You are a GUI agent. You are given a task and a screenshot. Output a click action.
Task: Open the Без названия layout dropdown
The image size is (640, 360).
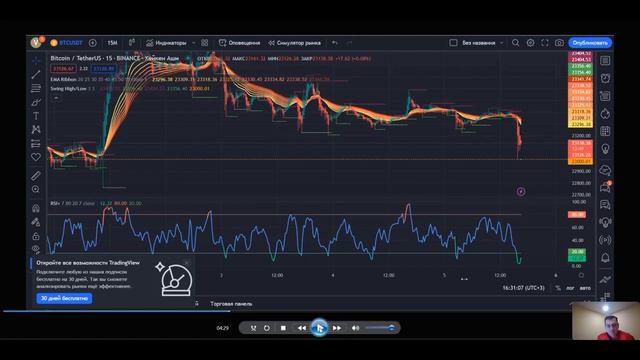click(482, 42)
